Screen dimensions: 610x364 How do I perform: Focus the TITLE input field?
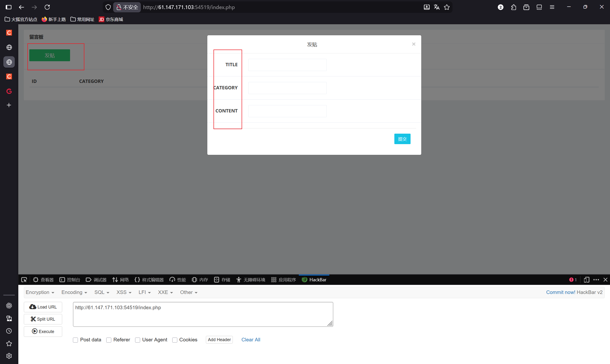click(x=287, y=65)
